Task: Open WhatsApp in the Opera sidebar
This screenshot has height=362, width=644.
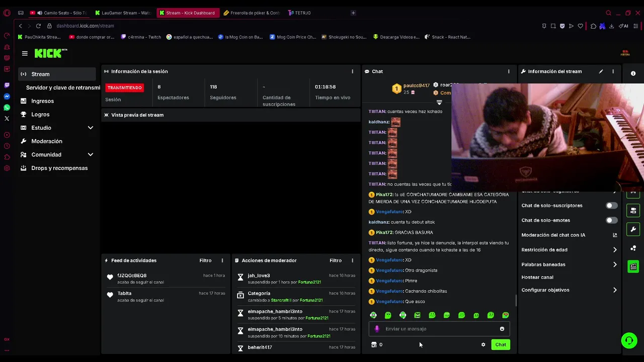Action: click(7, 108)
